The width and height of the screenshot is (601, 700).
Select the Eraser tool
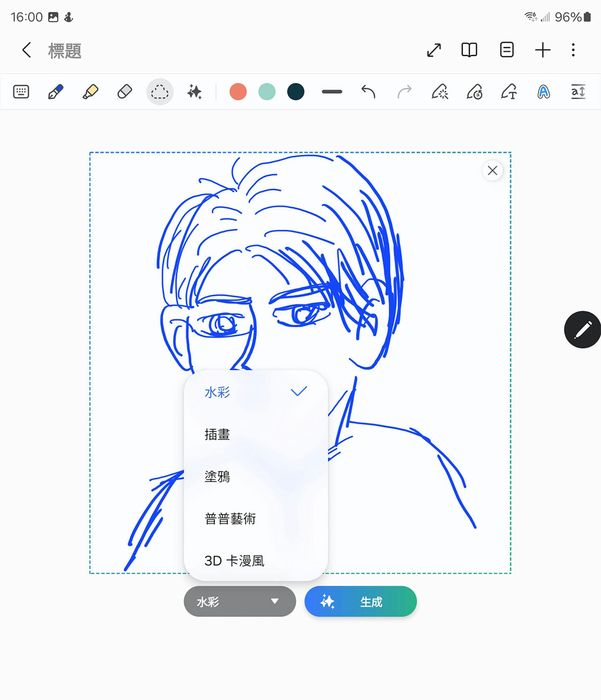click(x=125, y=92)
